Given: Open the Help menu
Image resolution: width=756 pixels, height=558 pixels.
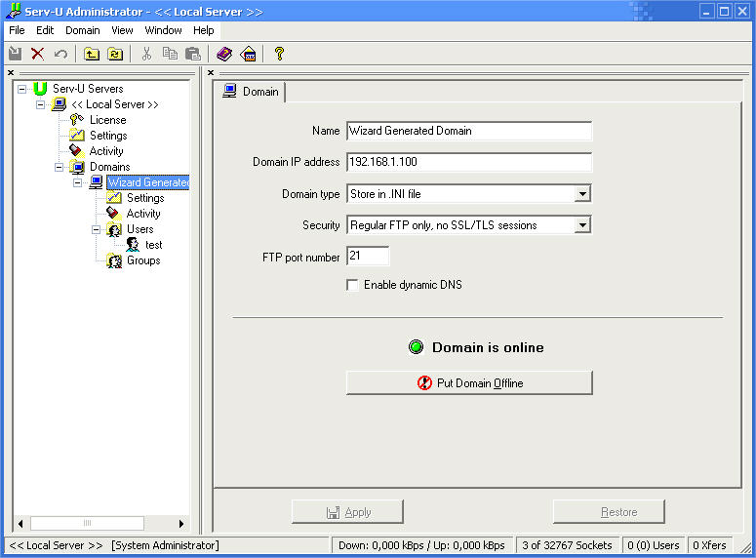Looking at the screenshot, I should [204, 30].
